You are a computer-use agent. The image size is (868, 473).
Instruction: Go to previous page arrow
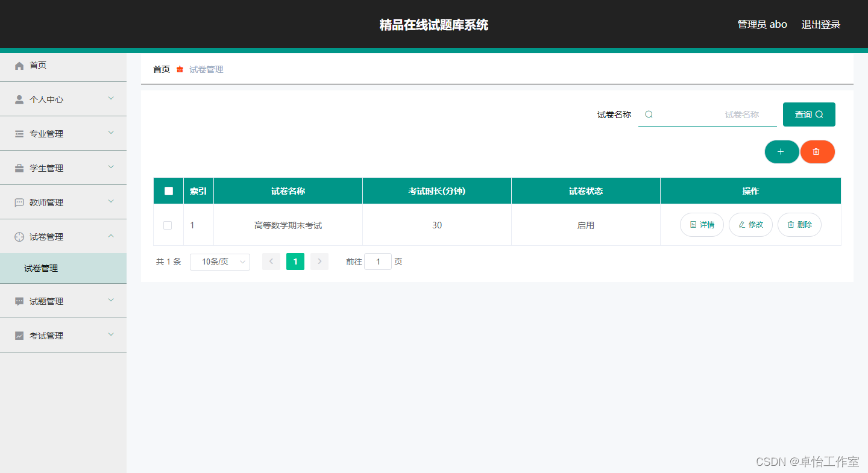(x=271, y=262)
